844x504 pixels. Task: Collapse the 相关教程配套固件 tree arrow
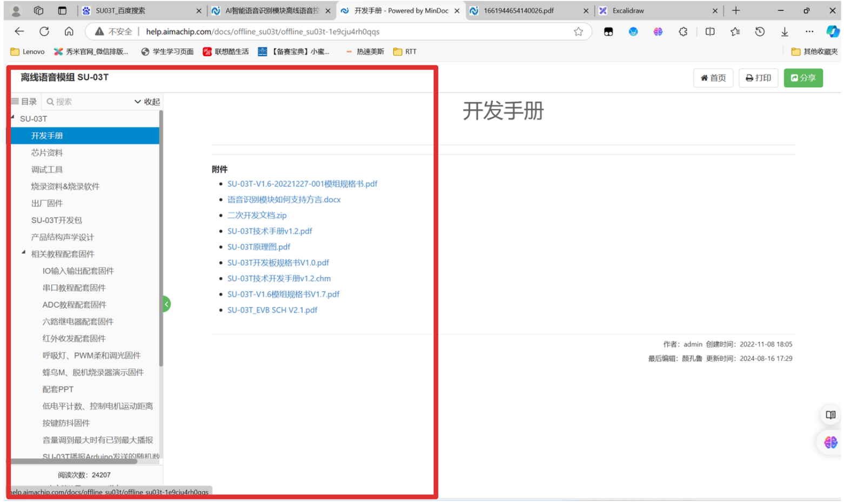tap(24, 252)
